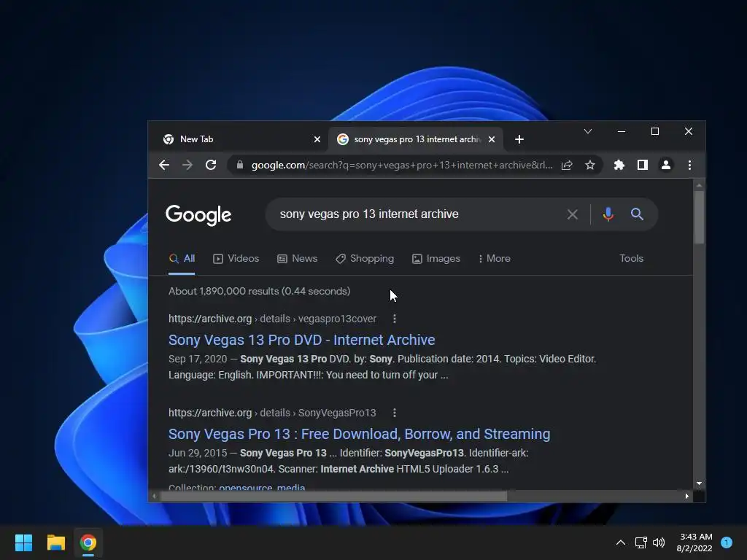Toggle Chrome's side panel icon
Image resolution: width=747 pixels, height=560 pixels.
pyautogui.click(x=642, y=166)
